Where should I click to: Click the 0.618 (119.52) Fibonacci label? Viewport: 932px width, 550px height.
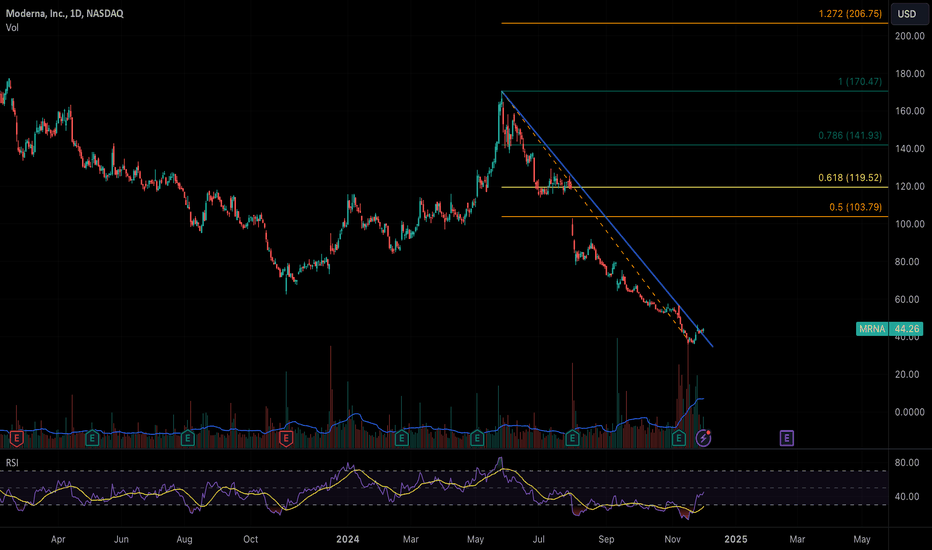click(x=850, y=178)
